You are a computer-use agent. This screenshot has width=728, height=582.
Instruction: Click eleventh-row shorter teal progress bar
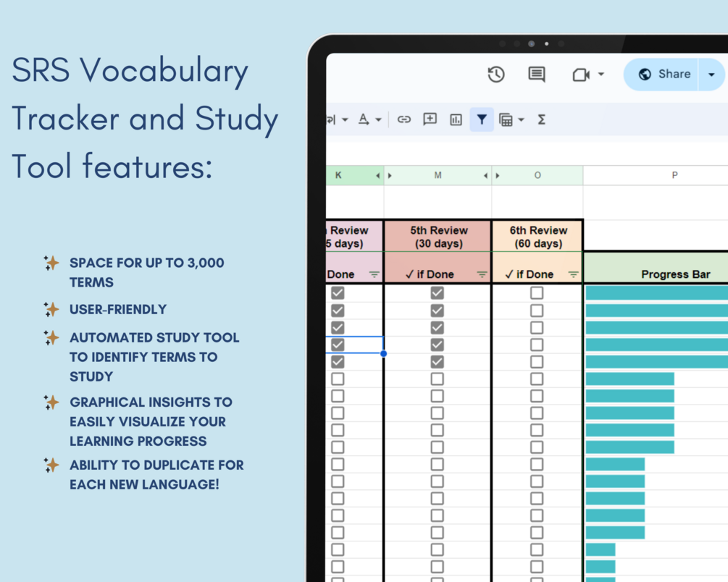coord(615,464)
